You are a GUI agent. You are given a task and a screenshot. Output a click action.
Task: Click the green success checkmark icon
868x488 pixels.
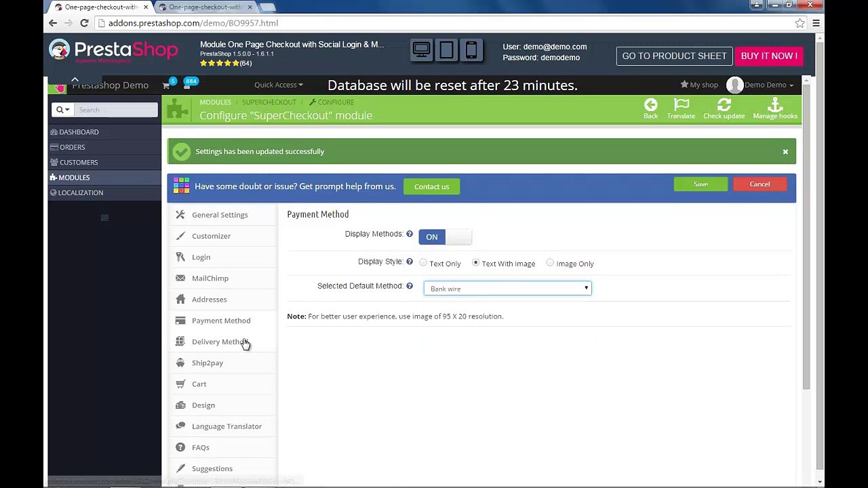(x=181, y=152)
